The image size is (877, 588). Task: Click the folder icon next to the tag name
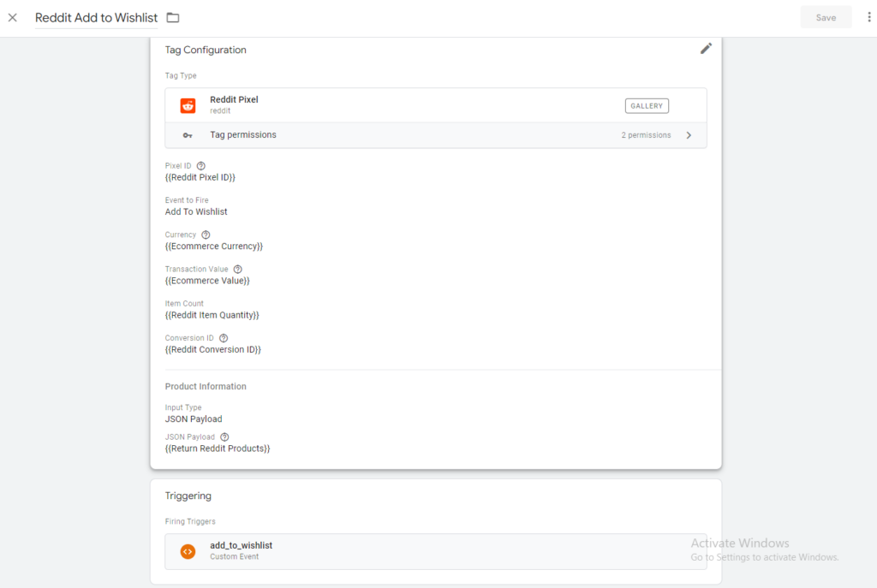coord(173,17)
